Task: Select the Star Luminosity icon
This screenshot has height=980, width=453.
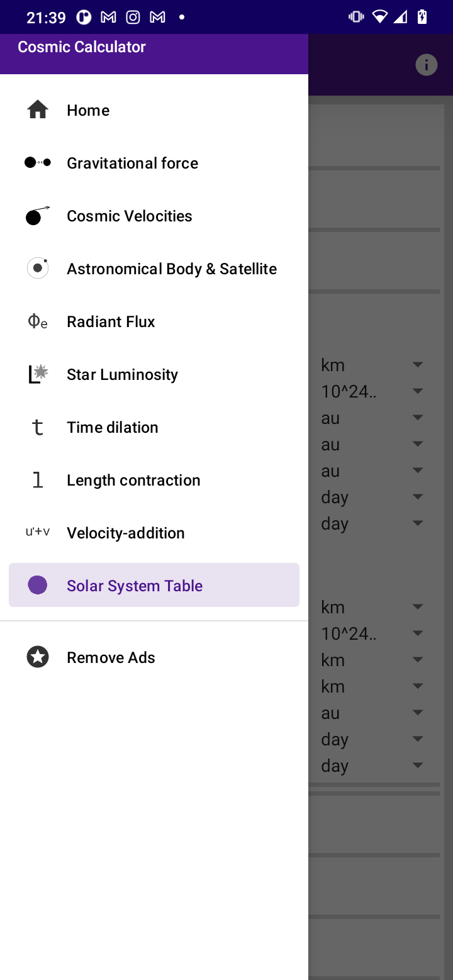Action: click(x=38, y=374)
